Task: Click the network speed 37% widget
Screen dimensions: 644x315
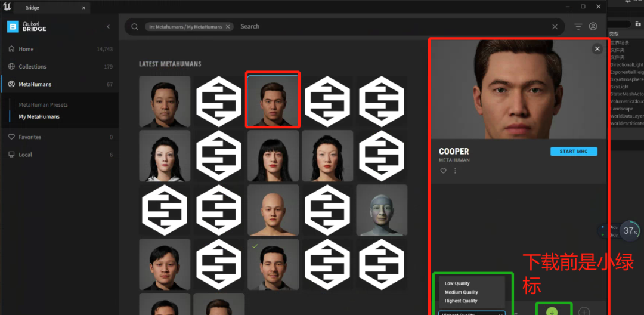Action: coord(629,231)
